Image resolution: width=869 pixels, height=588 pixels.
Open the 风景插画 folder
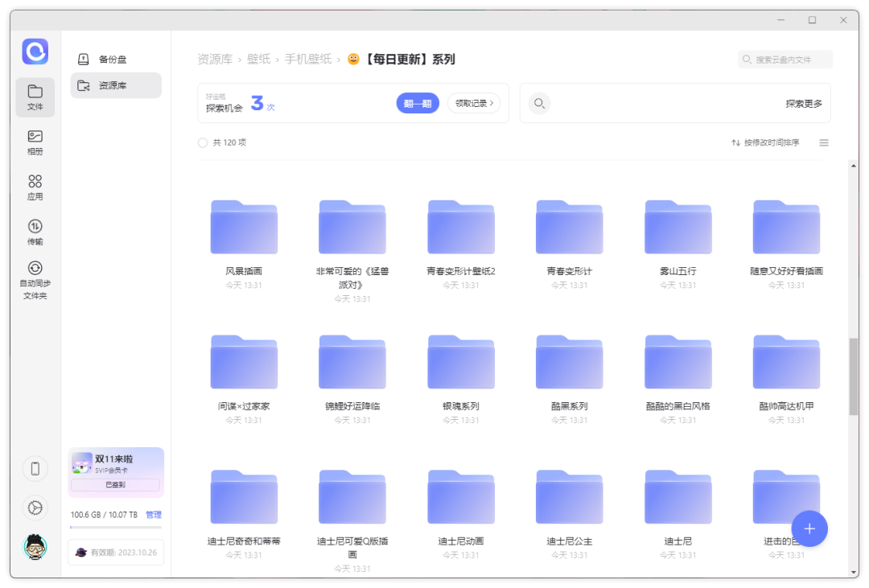tap(244, 228)
